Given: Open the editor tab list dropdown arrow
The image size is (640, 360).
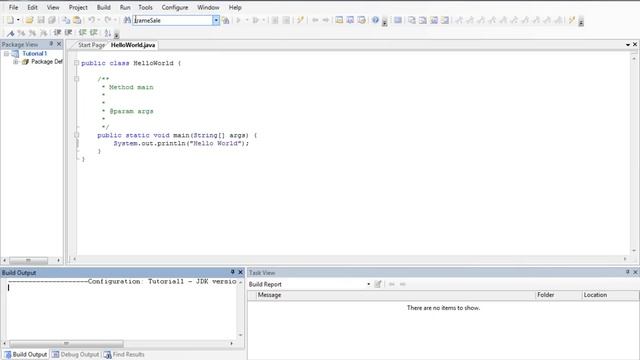Looking at the screenshot, I should [628, 44].
